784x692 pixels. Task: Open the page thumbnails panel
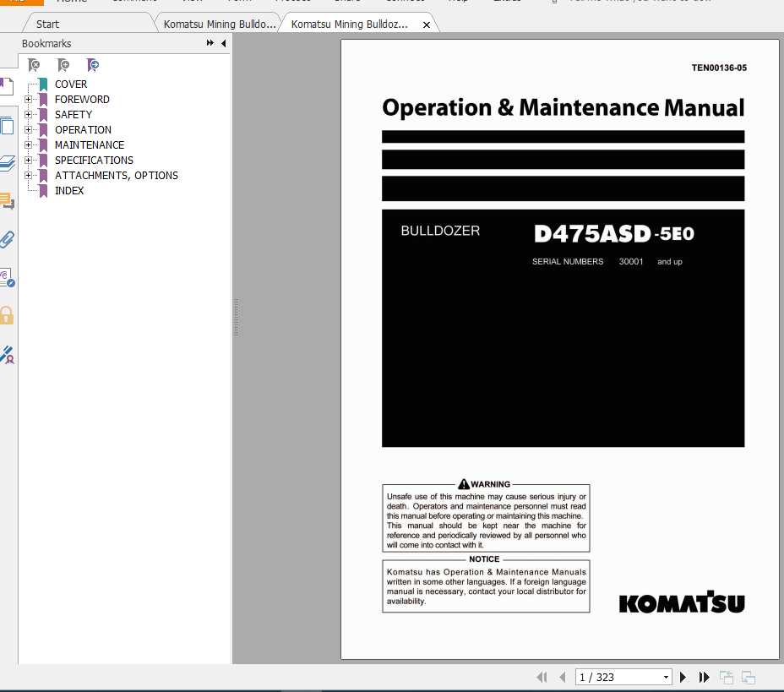(x=8, y=124)
